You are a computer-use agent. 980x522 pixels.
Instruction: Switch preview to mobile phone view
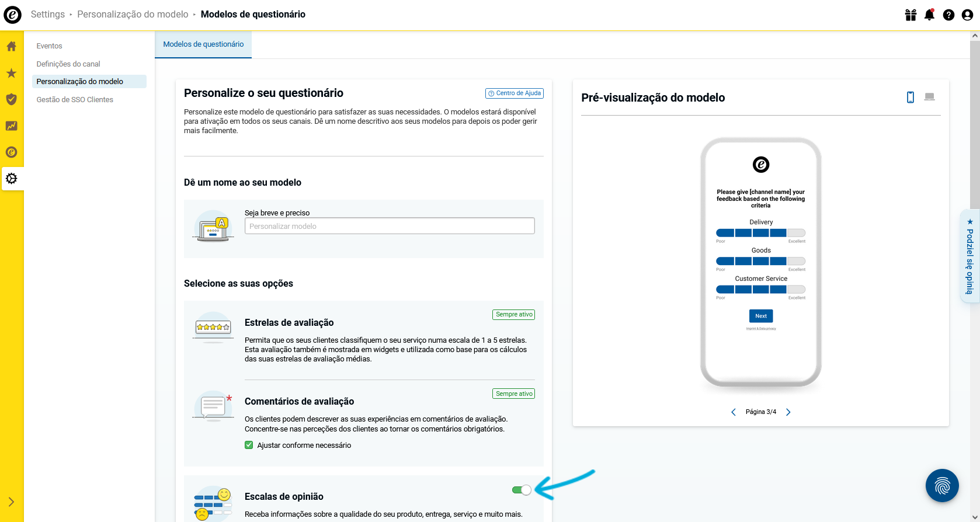tap(910, 97)
